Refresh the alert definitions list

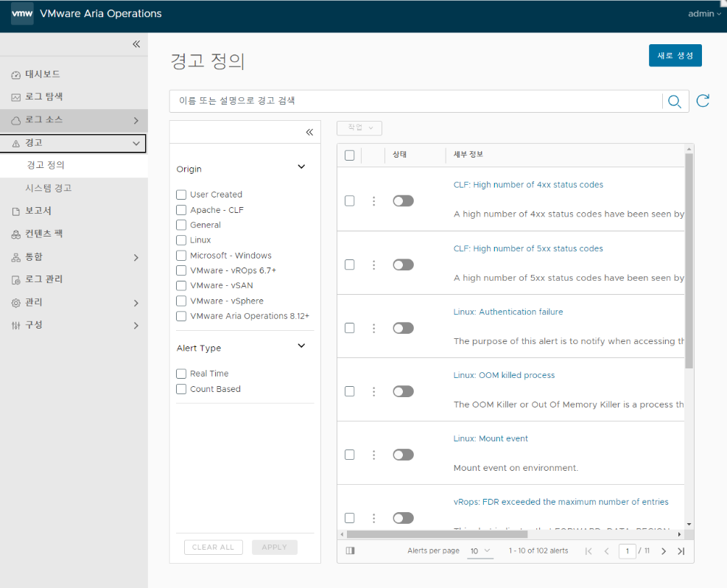tap(703, 101)
